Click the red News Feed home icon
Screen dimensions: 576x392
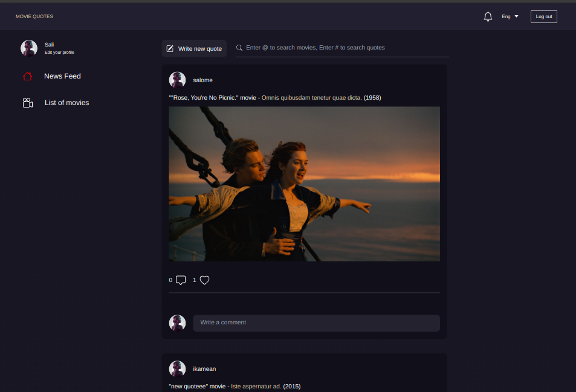coord(27,76)
